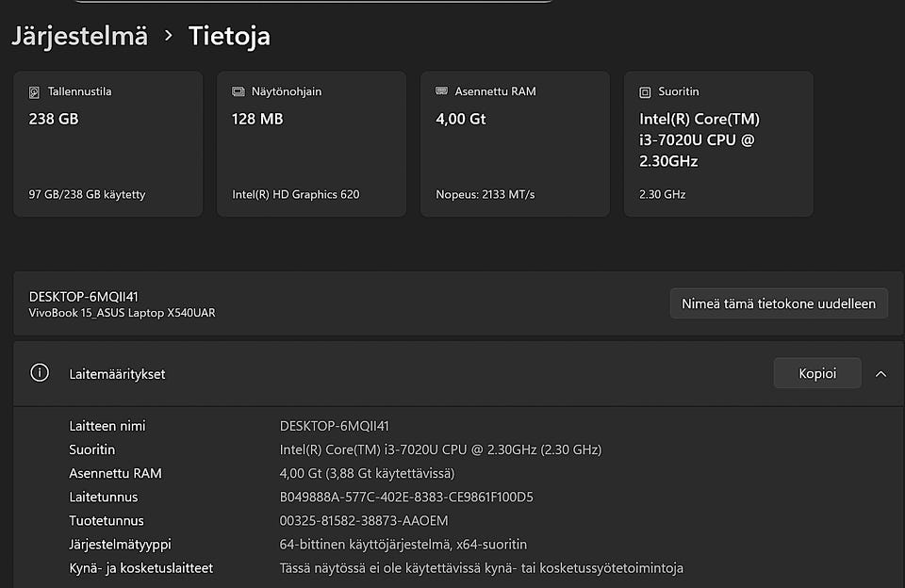The width and height of the screenshot is (905, 588).
Task: Select the Intel(R) HD Graphics 620 text
Action: click(x=296, y=194)
